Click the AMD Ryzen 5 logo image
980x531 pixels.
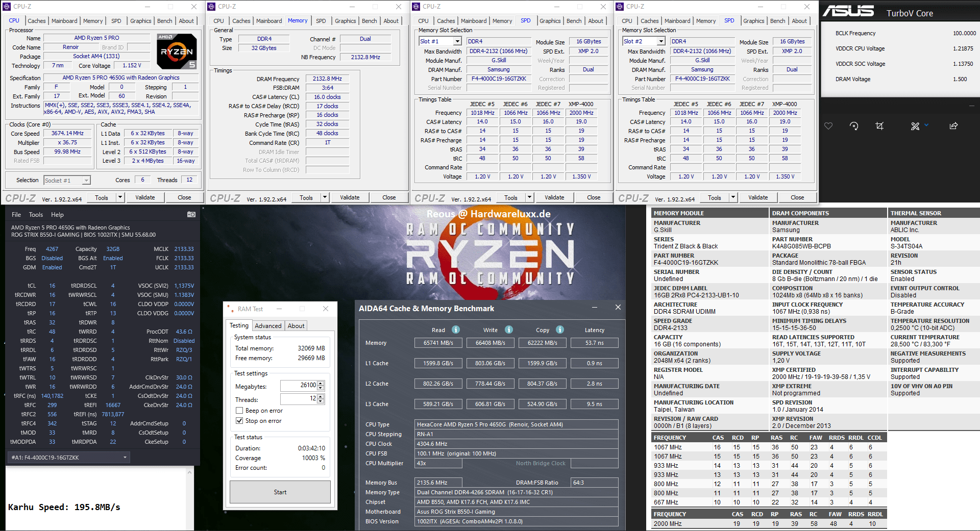(176, 52)
